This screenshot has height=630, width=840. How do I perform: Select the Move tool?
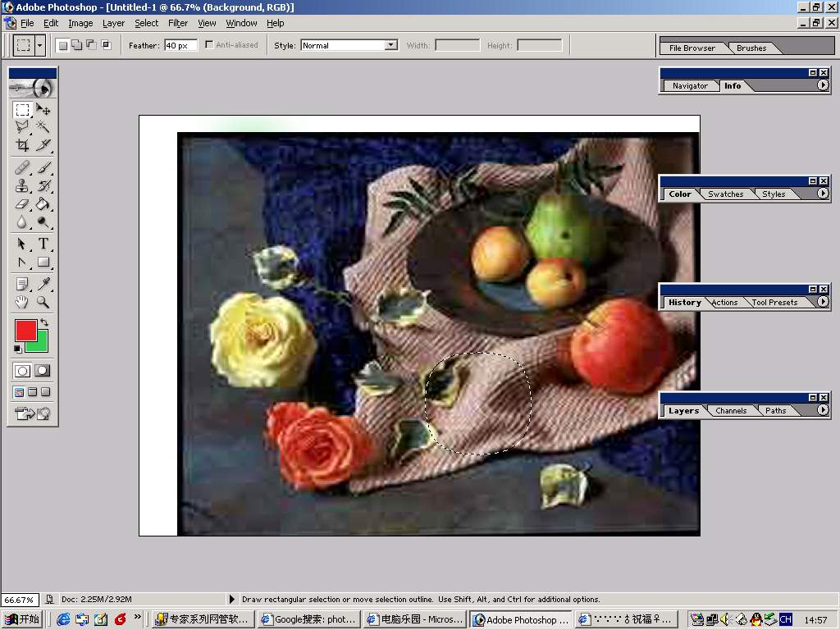[43, 110]
